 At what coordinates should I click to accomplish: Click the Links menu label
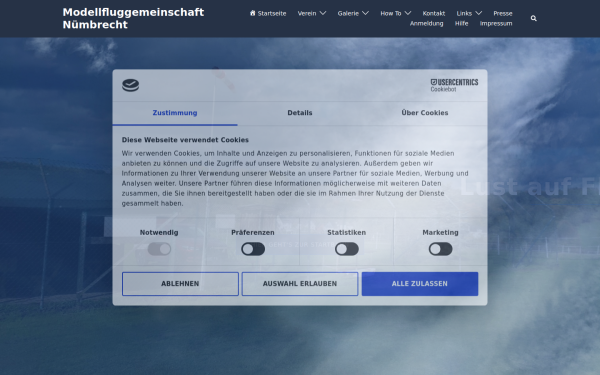point(464,13)
